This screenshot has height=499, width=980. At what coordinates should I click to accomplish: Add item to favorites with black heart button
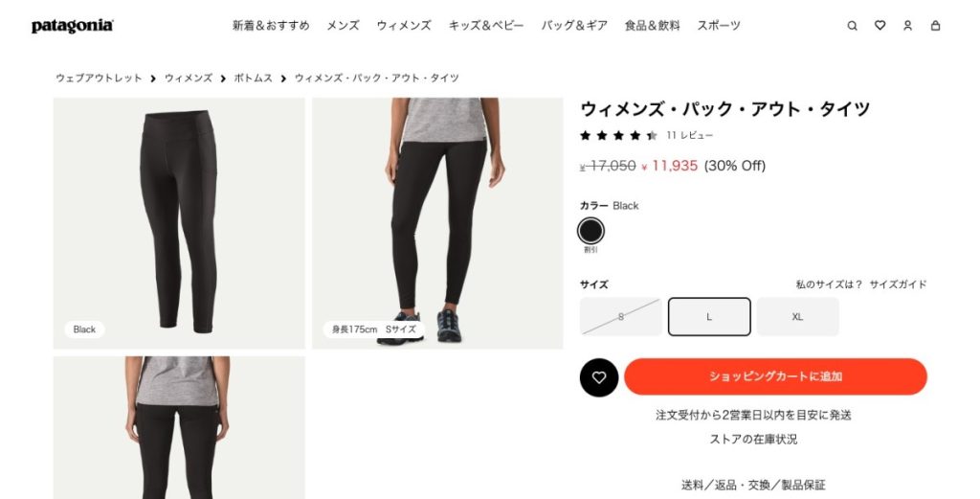(x=599, y=377)
